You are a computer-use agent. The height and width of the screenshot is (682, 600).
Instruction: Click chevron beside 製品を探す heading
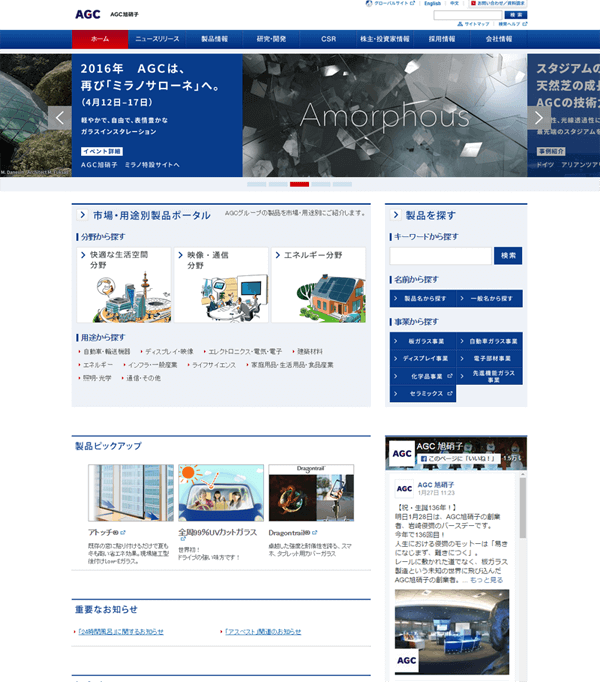tap(396, 215)
